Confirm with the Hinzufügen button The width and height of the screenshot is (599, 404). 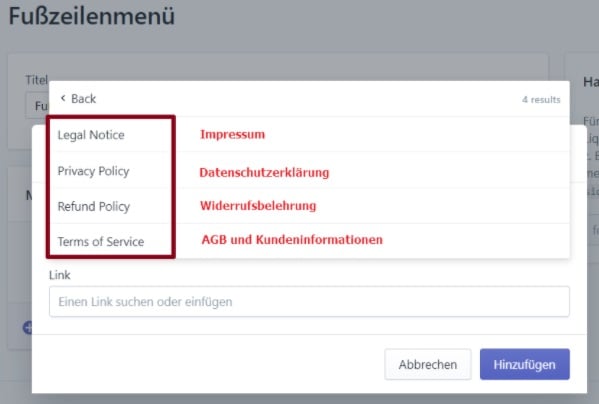pos(525,364)
